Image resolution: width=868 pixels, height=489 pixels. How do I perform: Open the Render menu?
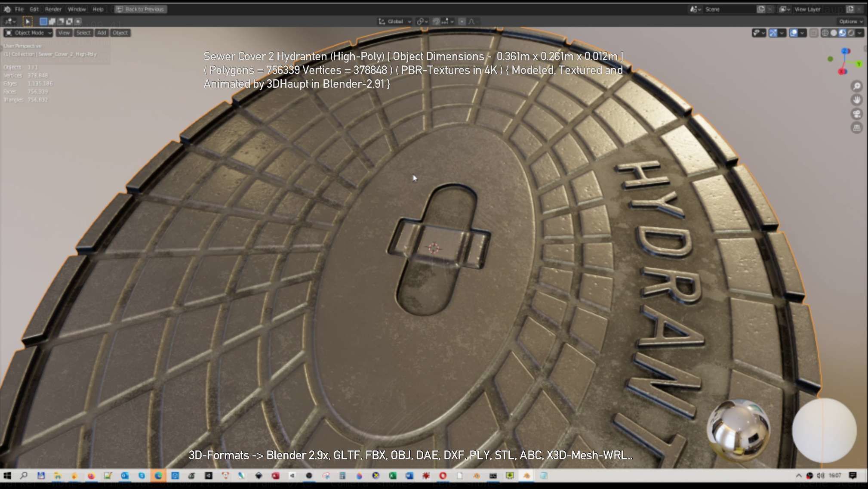(x=53, y=9)
